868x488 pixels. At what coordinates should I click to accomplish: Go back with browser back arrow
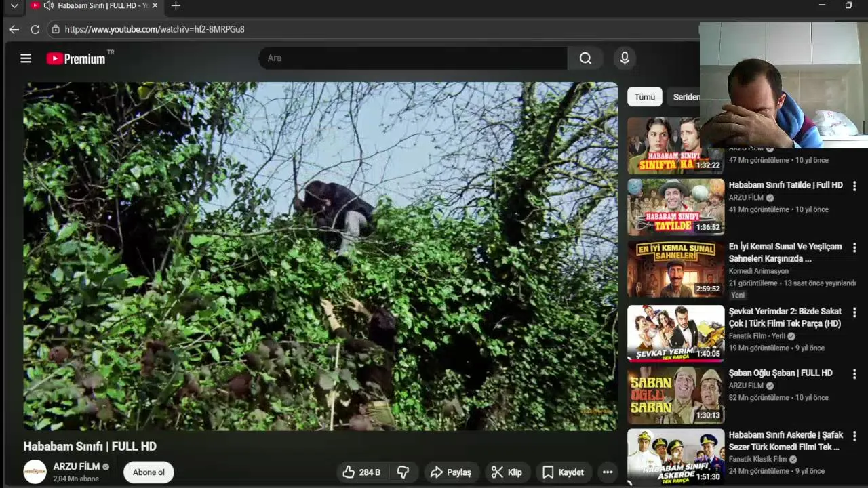point(14,29)
